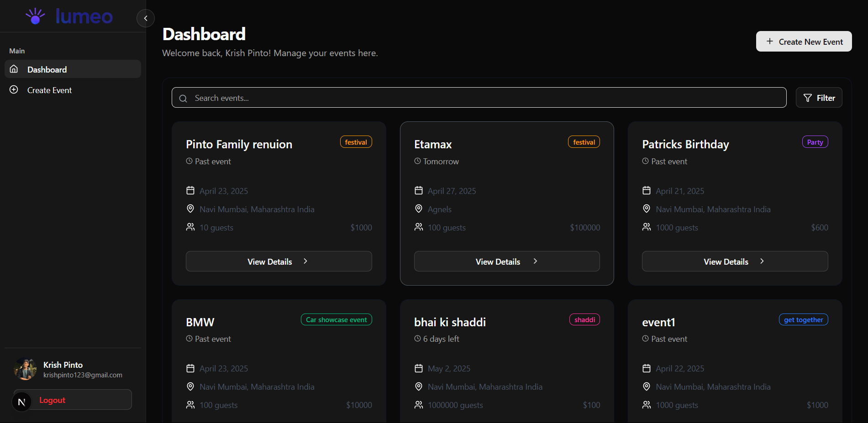The image size is (868, 423).
Task: Collapse the sidebar using the left chevron
Action: coord(145,18)
